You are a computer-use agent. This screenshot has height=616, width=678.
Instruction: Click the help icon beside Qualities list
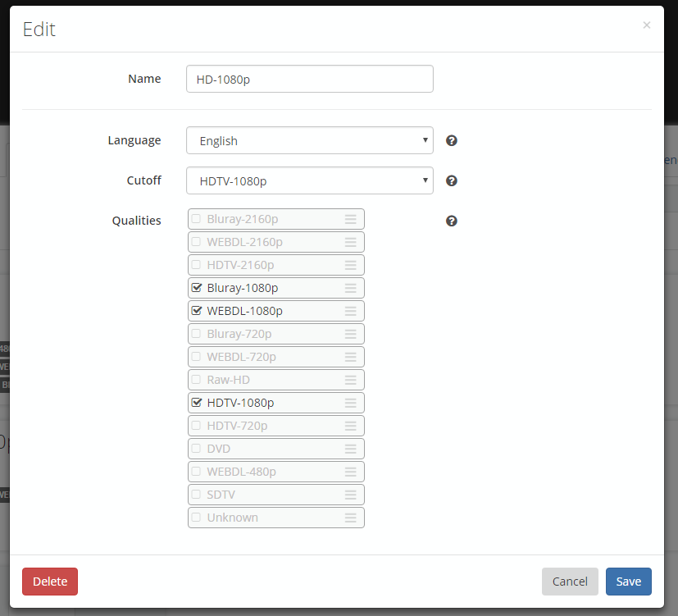click(452, 221)
